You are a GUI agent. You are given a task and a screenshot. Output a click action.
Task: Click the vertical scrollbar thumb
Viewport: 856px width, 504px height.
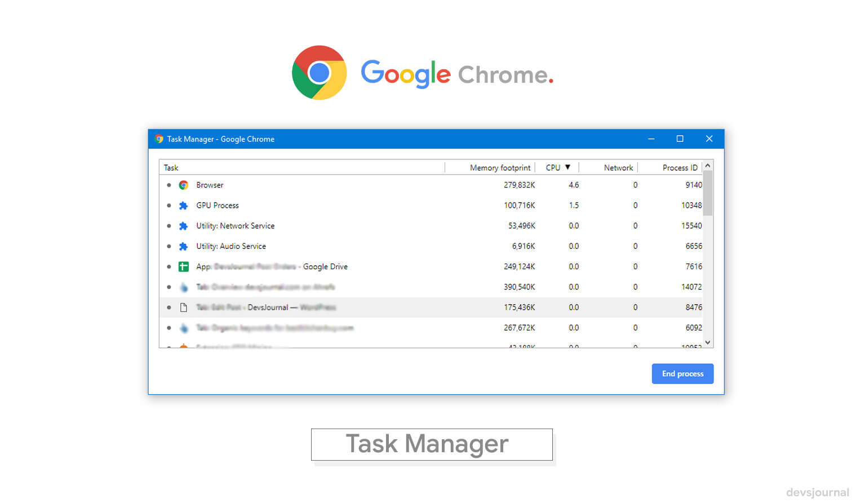(708, 193)
